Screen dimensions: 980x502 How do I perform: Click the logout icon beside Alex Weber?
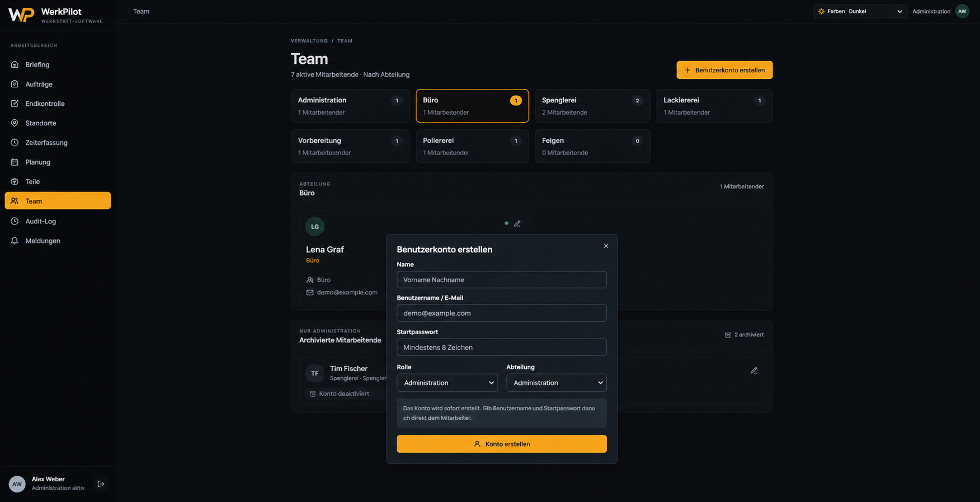[x=101, y=484]
